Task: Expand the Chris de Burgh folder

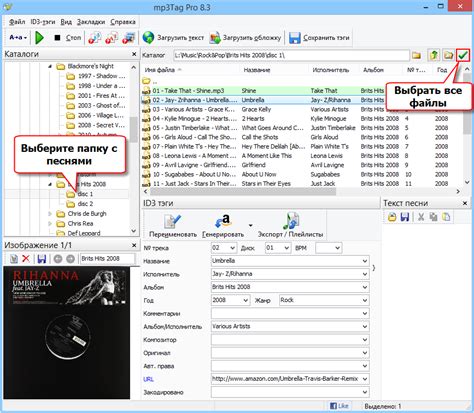Action: (50, 214)
